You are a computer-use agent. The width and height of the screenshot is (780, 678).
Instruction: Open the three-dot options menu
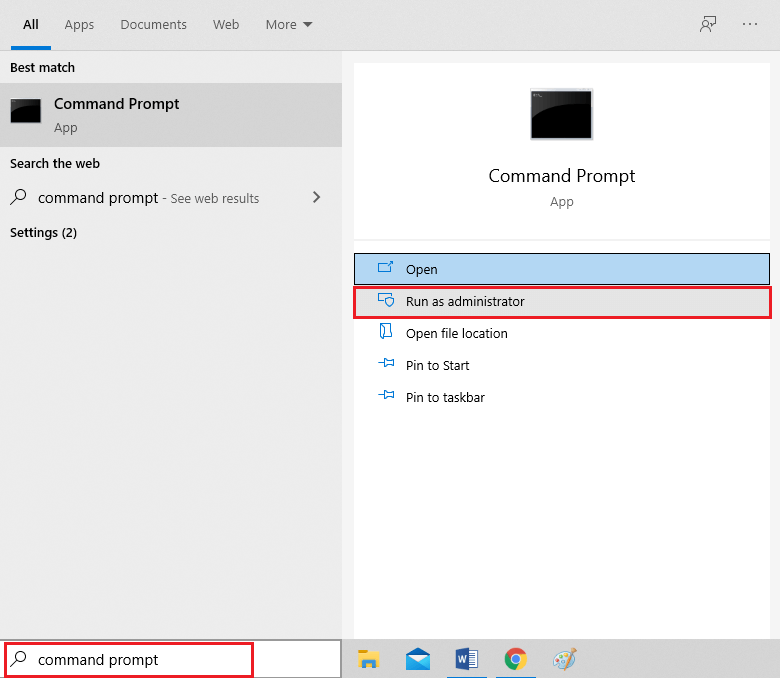pos(750,25)
